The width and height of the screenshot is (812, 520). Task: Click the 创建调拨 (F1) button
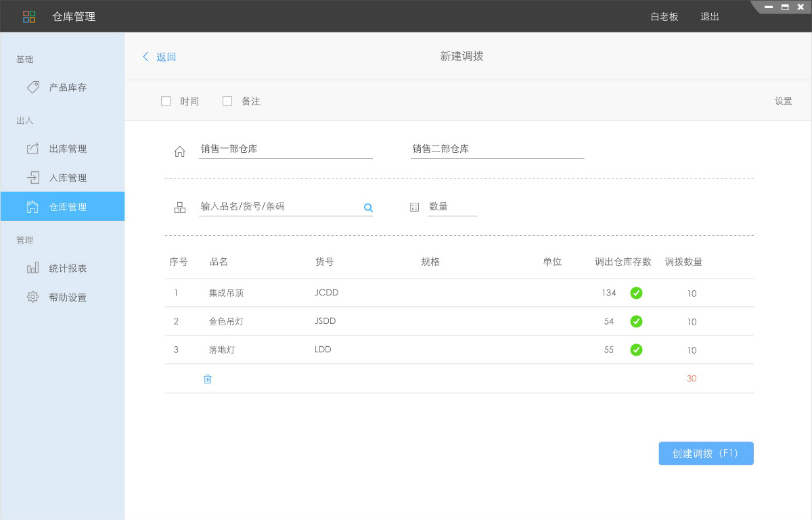(706, 454)
